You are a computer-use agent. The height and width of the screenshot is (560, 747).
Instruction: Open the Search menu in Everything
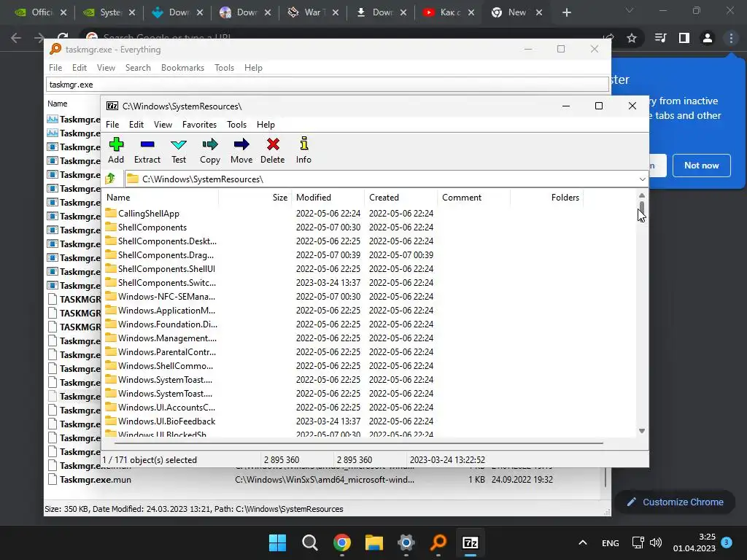coord(138,68)
